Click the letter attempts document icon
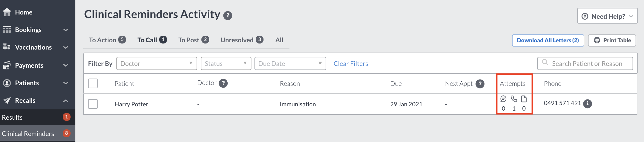 point(524,99)
